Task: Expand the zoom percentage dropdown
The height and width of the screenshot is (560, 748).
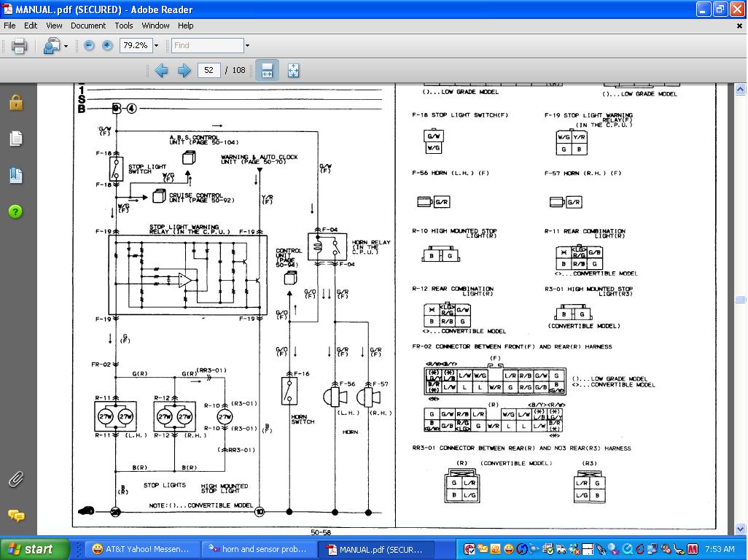Action: point(156,46)
